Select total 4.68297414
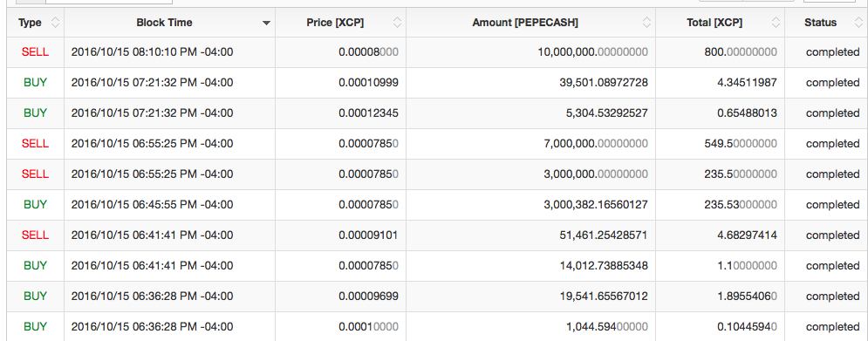Image resolution: width=868 pixels, height=341 pixels. [748, 235]
